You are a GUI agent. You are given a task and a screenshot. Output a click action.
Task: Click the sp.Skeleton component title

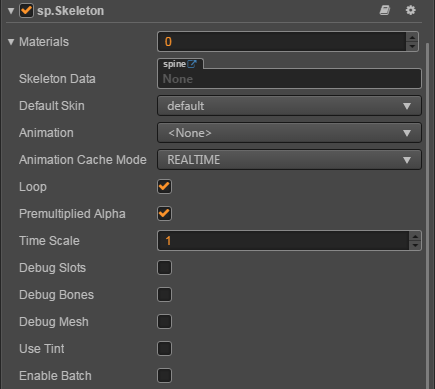click(x=71, y=11)
